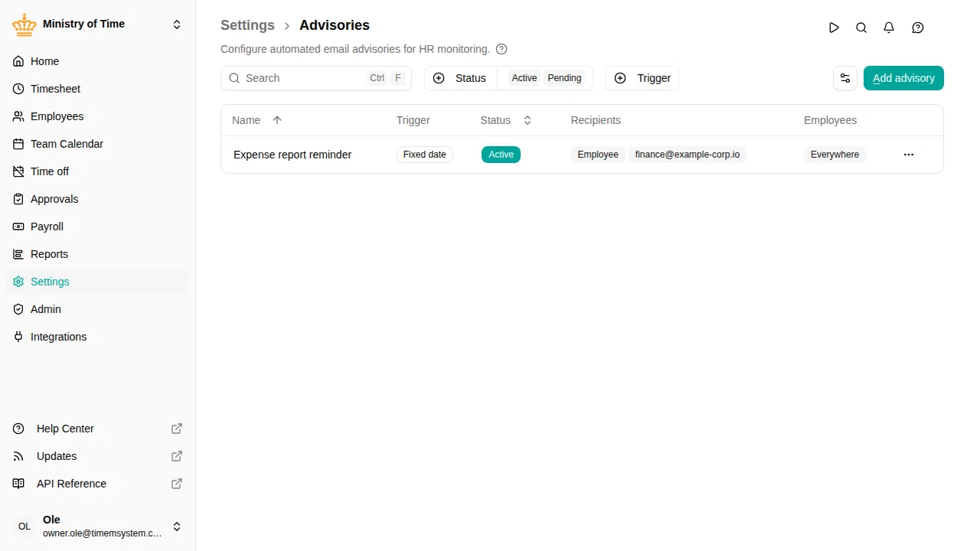Viewport: 980px width, 551px height.
Task: Click finance@example-corp.io recipient tag
Action: point(688,155)
